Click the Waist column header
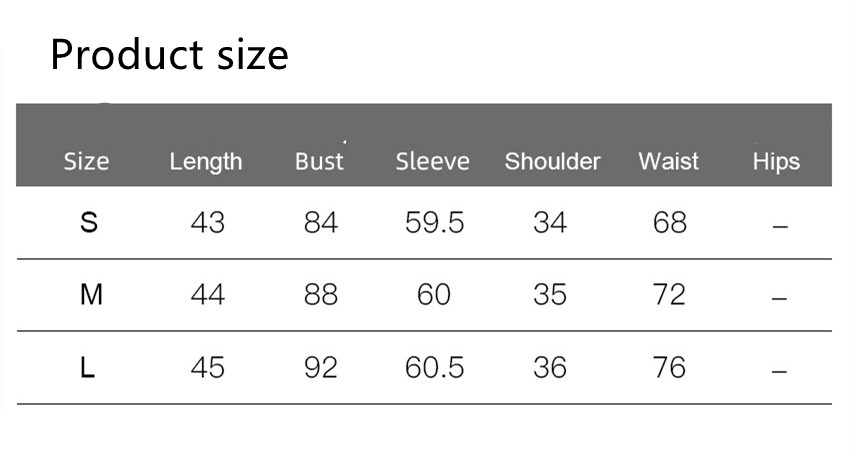This screenshot has height=454, width=850. click(669, 162)
